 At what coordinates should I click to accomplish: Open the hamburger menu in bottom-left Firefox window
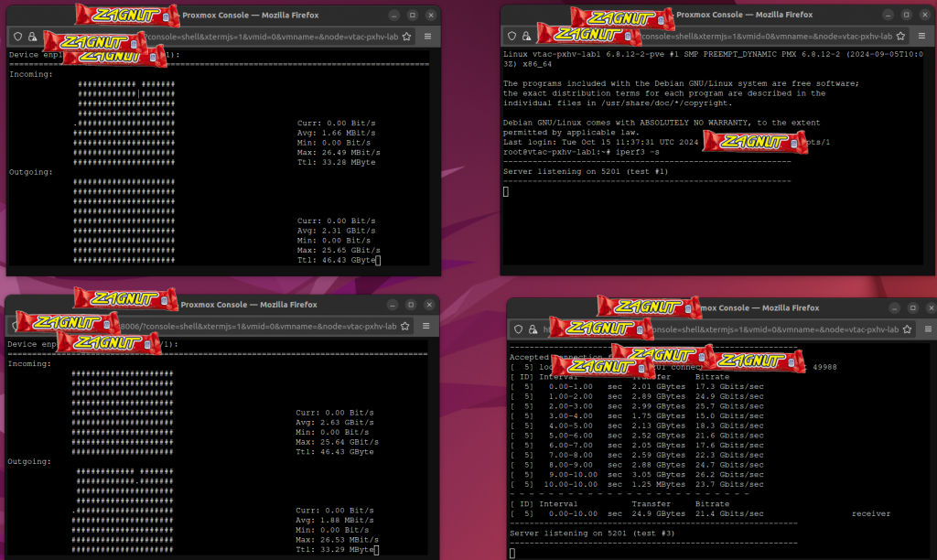[426, 327]
